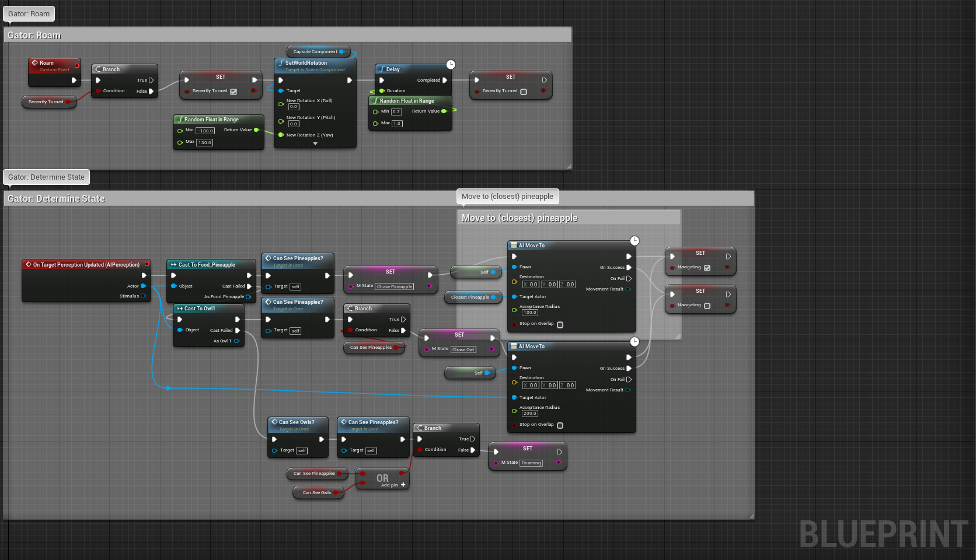Toggle Stop on Overlap on the AI MoveTo with radius 200.0
976x560 pixels.
tap(560, 425)
